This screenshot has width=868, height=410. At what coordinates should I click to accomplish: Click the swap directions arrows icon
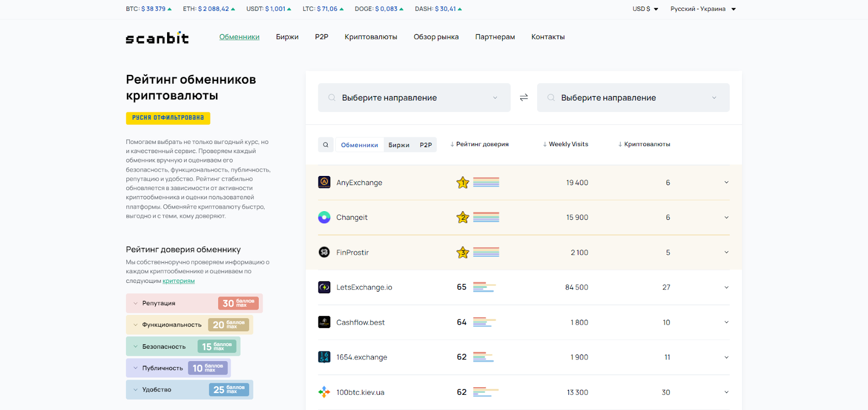524,98
